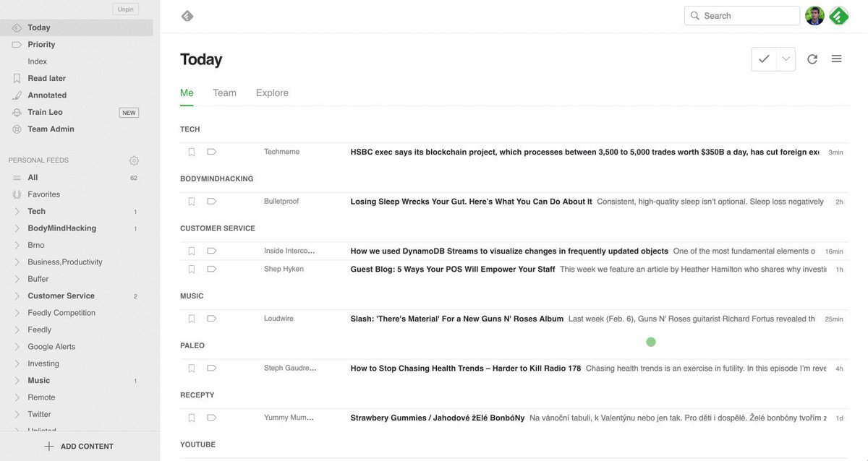Open the Strawbery Gummies article
Image resolution: width=868 pixels, height=461 pixels.
point(438,418)
